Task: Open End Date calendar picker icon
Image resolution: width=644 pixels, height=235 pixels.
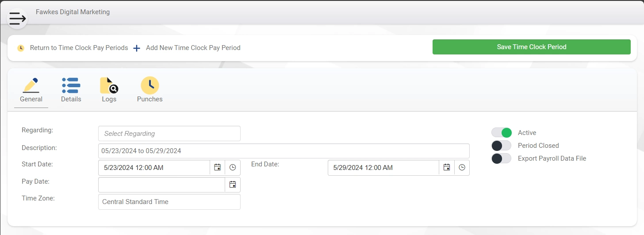Action: 447,168
